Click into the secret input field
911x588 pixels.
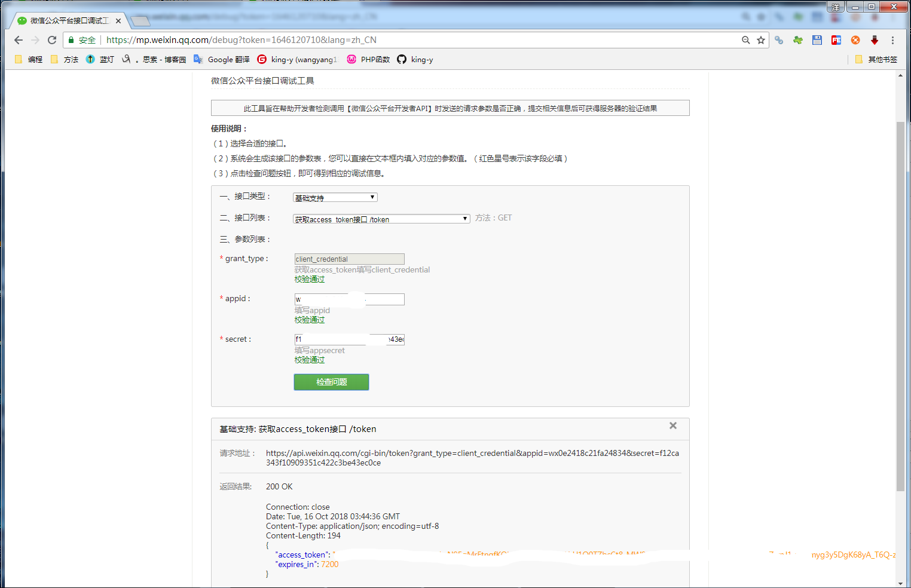coord(349,339)
